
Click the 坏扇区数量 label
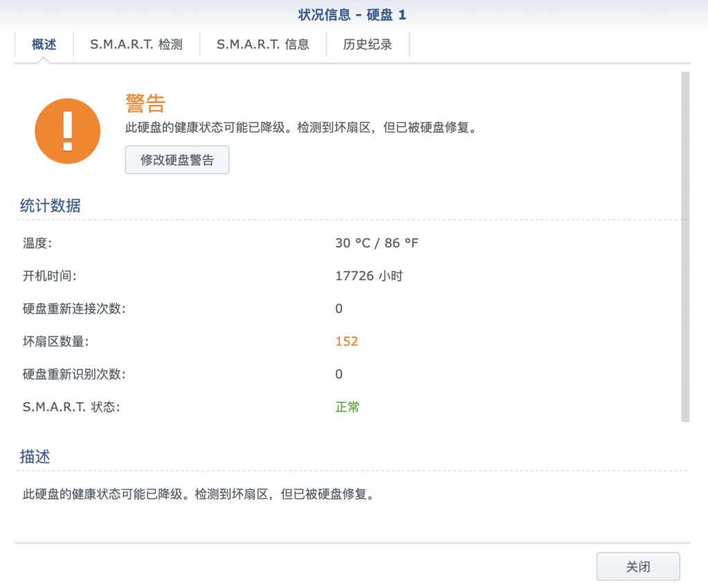tap(55, 341)
